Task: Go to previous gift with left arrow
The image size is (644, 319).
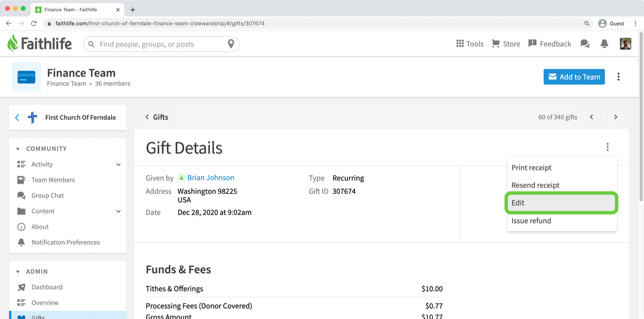Action: click(x=592, y=117)
